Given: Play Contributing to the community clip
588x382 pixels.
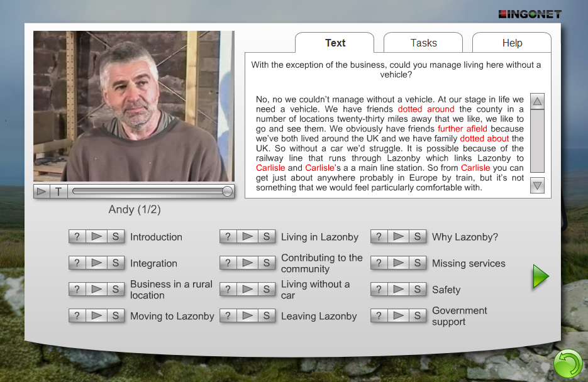Looking at the screenshot, I should click(x=248, y=263).
